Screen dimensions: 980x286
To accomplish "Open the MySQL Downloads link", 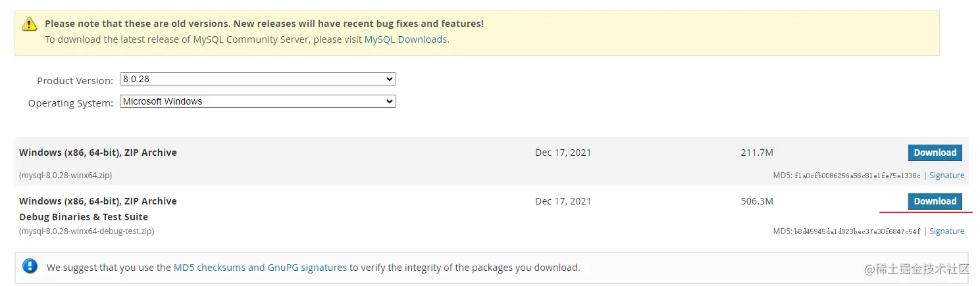I will tap(405, 39).
